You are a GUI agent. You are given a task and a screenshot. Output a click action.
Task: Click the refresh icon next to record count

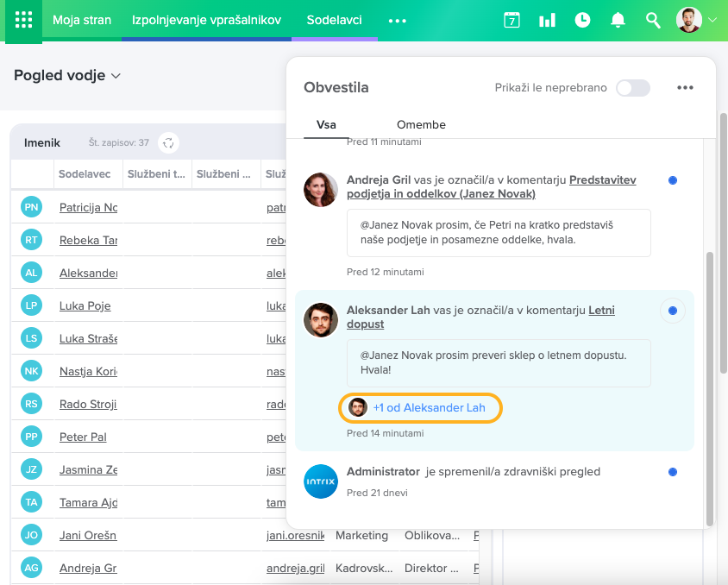click(169, 142)
